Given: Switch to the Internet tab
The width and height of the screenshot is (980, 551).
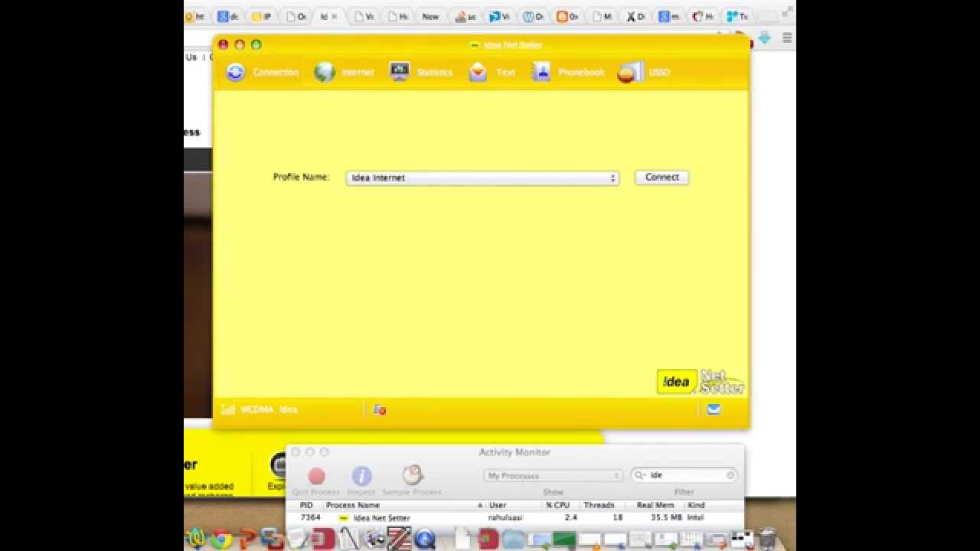Looking at the screenshot, I should coord(344,72).
